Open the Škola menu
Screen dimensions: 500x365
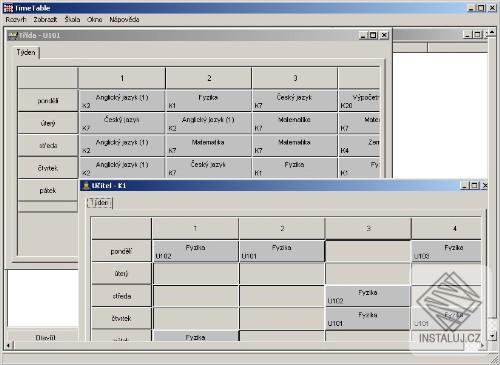[72, 20]
